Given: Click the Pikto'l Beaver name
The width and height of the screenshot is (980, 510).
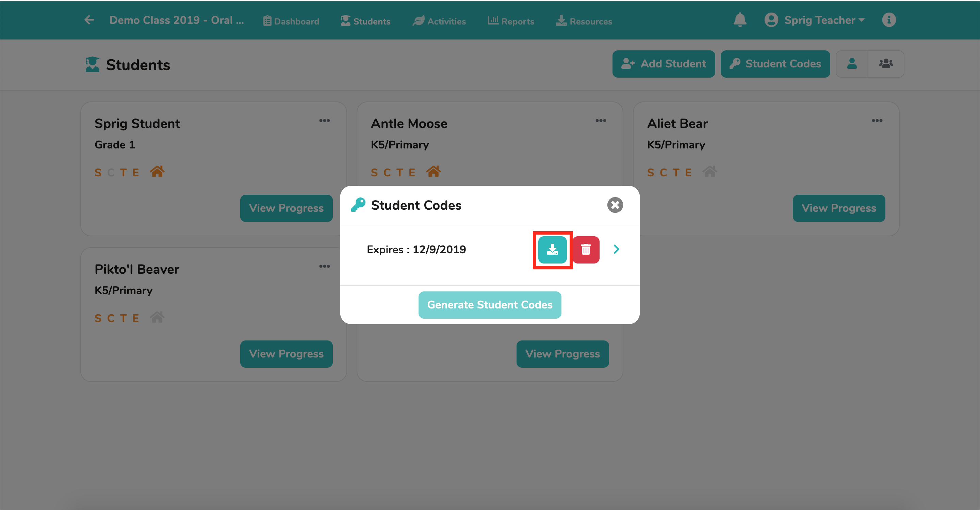Looking at the screenshot, I should click(x=136, y=269).
